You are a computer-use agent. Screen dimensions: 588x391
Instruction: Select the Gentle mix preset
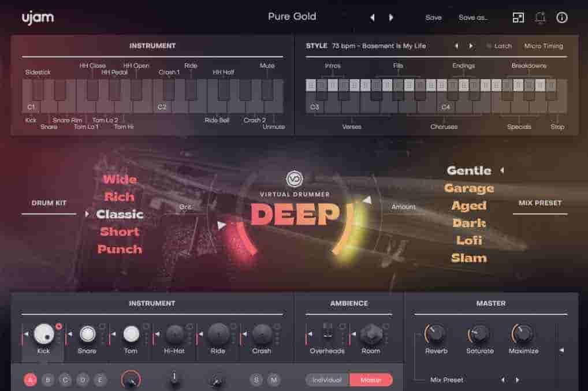pos(469,170)
